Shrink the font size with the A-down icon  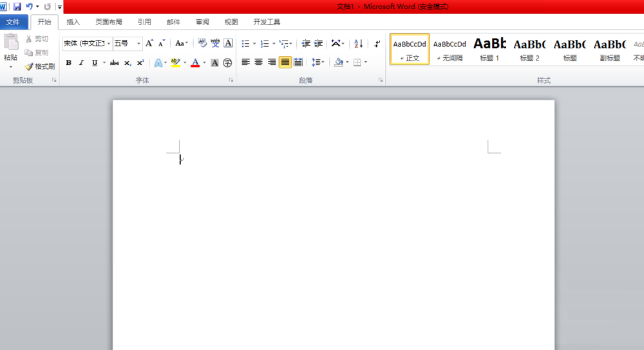click(162, 43)
